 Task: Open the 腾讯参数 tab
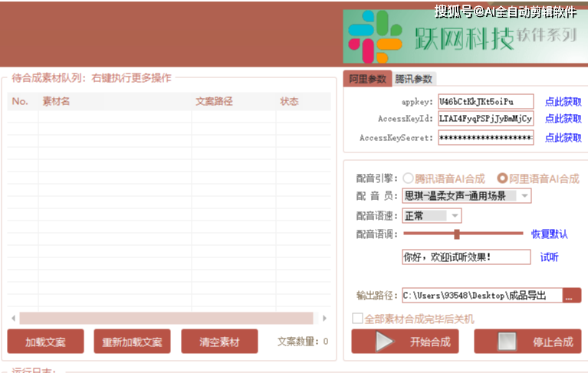(x=414, y=79)
